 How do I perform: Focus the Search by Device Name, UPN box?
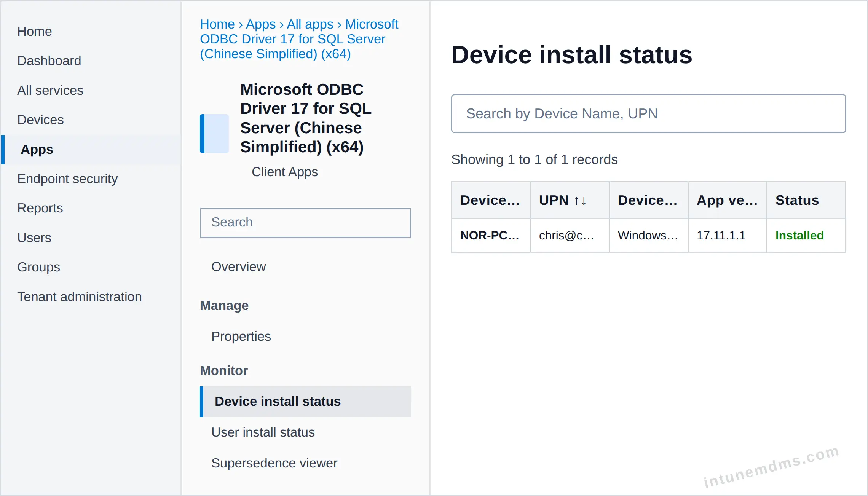click(648, 113)
